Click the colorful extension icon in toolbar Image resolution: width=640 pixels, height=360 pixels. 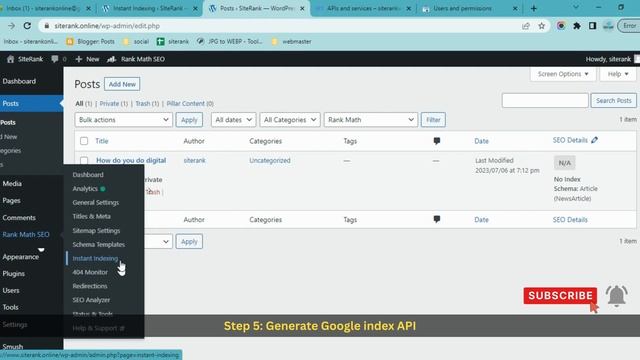[x=561, y=26]
